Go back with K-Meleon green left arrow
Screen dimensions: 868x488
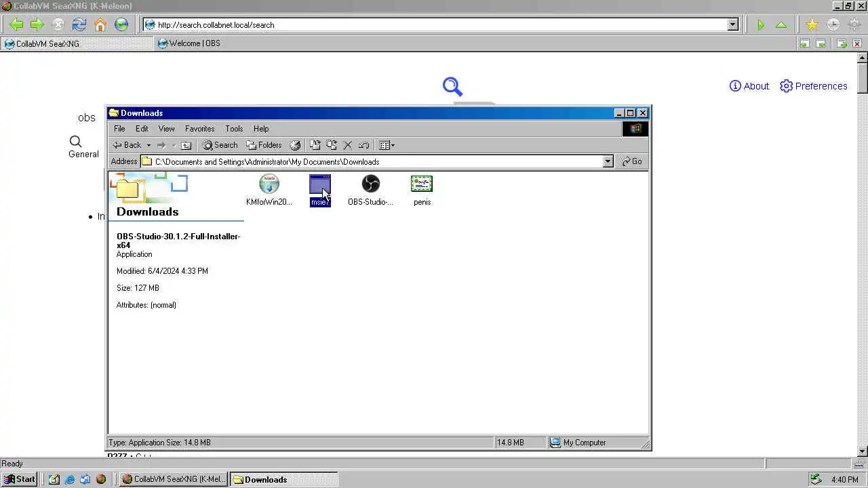click(16, 25)
